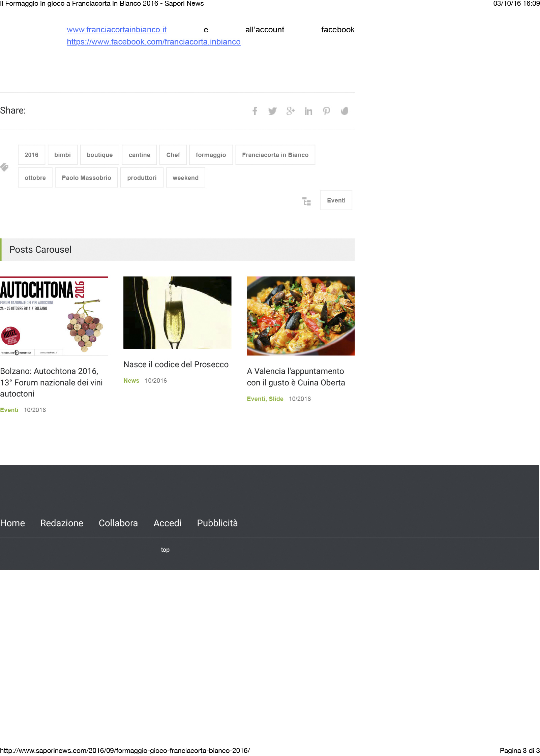Select the ottobre tag
The height and width of the screenshot is (756, 540).
[x=35, y=178]
